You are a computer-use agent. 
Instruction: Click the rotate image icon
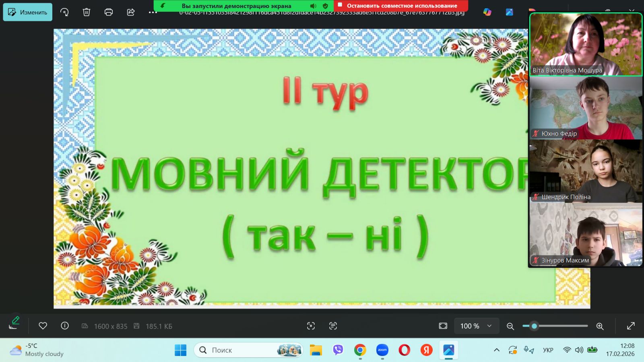(x=64, y=12)
